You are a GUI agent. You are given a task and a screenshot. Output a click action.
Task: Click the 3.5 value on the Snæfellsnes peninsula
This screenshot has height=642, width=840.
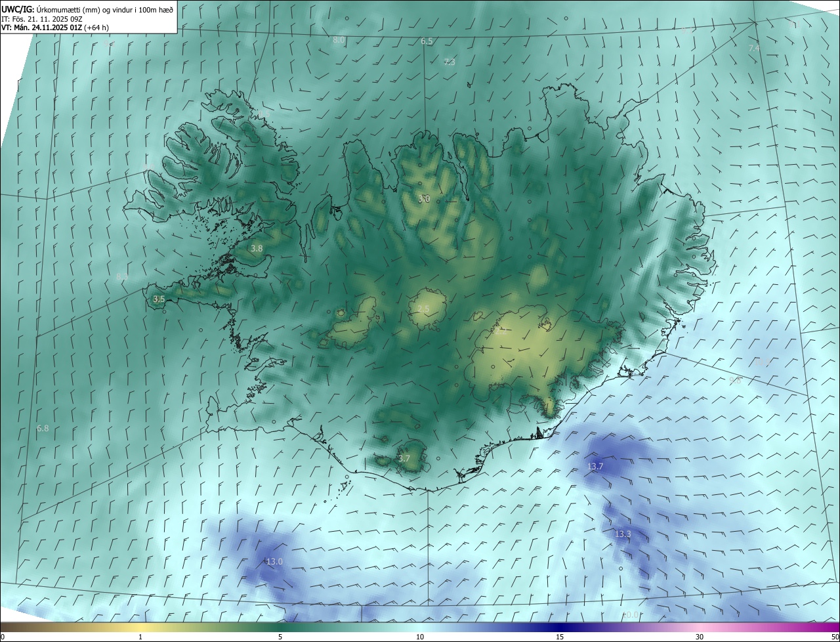tap(159, 299)
